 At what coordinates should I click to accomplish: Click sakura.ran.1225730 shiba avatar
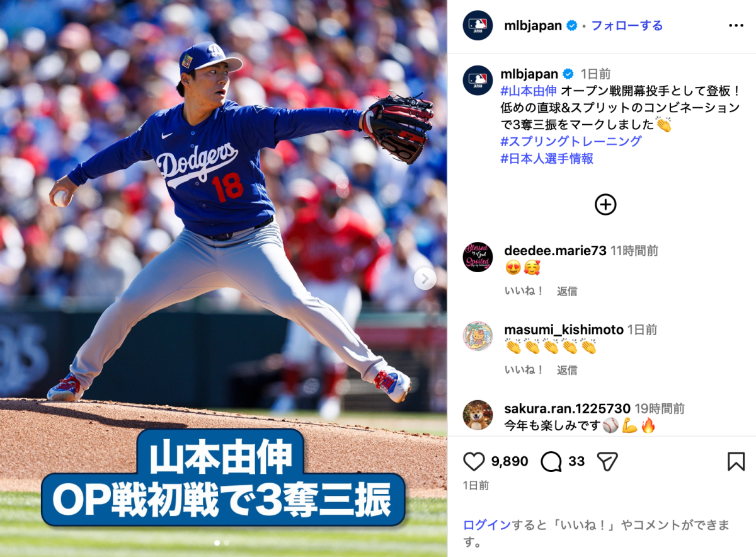(x=478, y=415)
